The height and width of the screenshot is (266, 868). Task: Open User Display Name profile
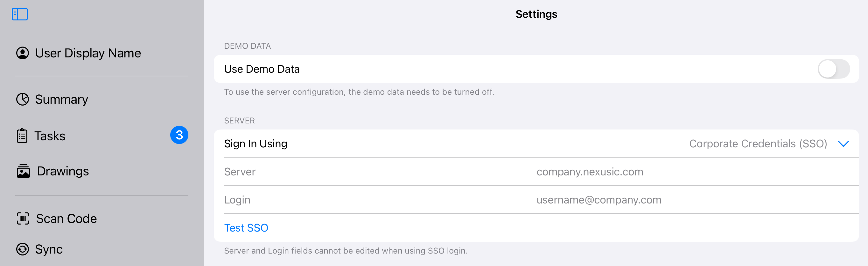[x=88, y=53]
